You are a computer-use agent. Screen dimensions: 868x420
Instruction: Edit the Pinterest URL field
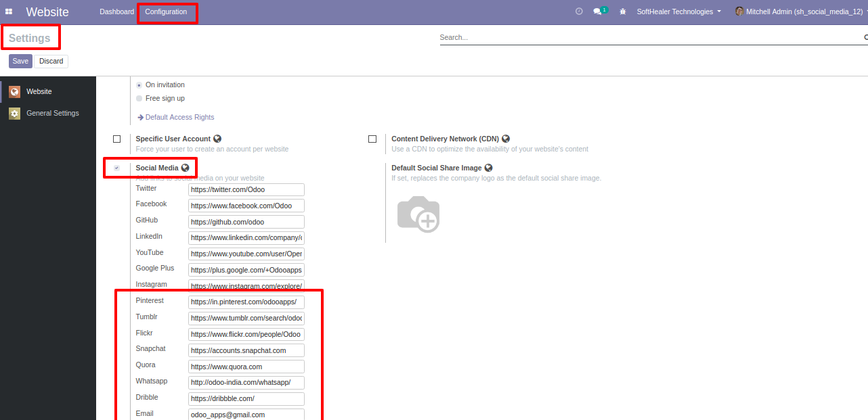tap(246, 302)
